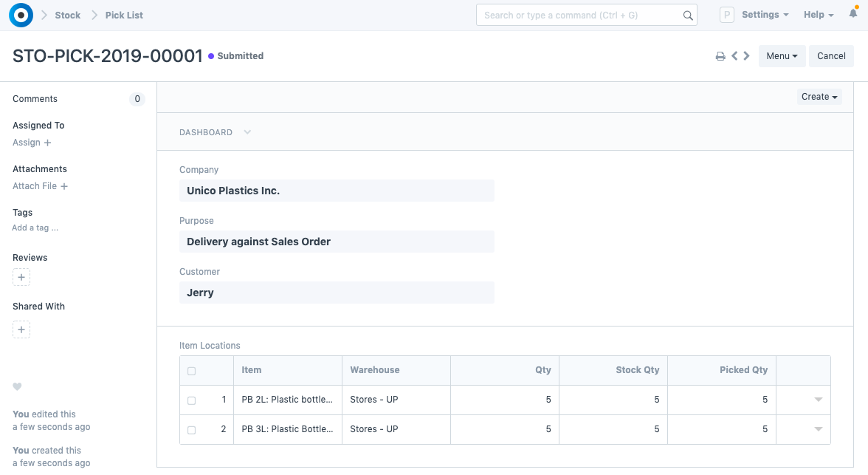Click the Cancel button
Image resolution: width=868 pixels, height=475 pixels.
831,56
